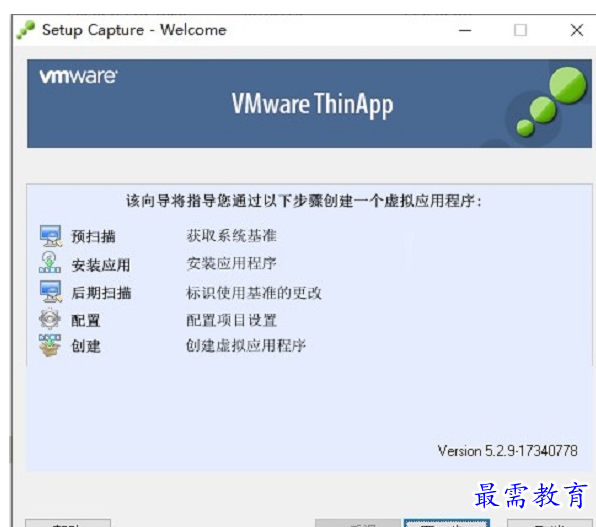596x527 pixels.
Task: Click the description 创建虚拟应用程序
Action: tap(246, 346)
